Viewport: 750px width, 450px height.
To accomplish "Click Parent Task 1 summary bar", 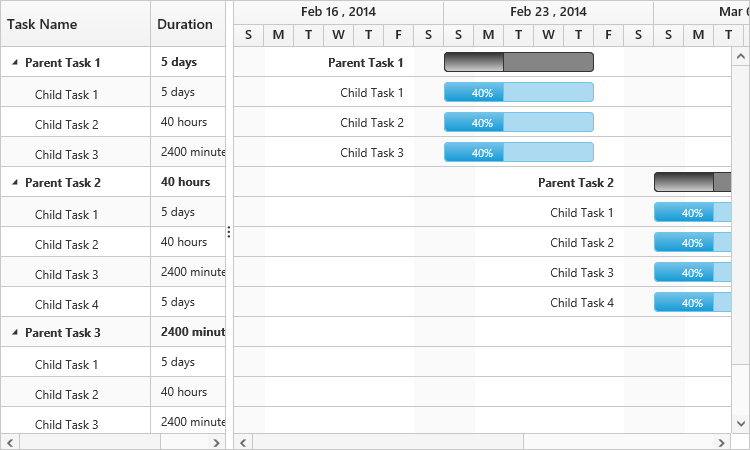I will [518, 62].
